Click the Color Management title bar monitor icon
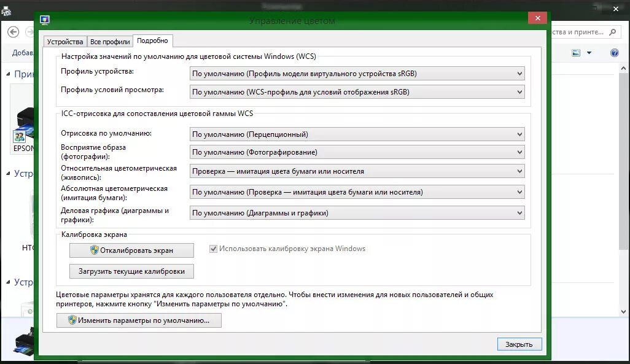This screenshot has height=364, width=630. (45, 20)
